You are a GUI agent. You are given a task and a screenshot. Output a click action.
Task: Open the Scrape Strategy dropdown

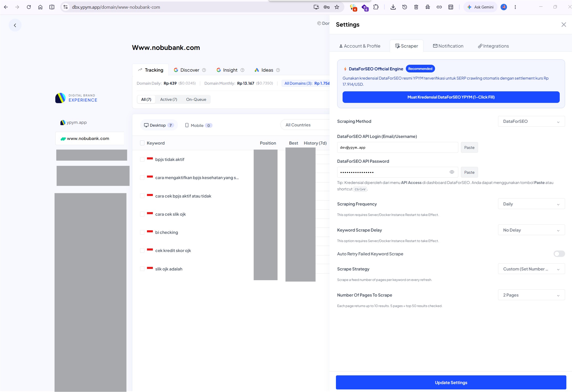click(x=531, y=269)
